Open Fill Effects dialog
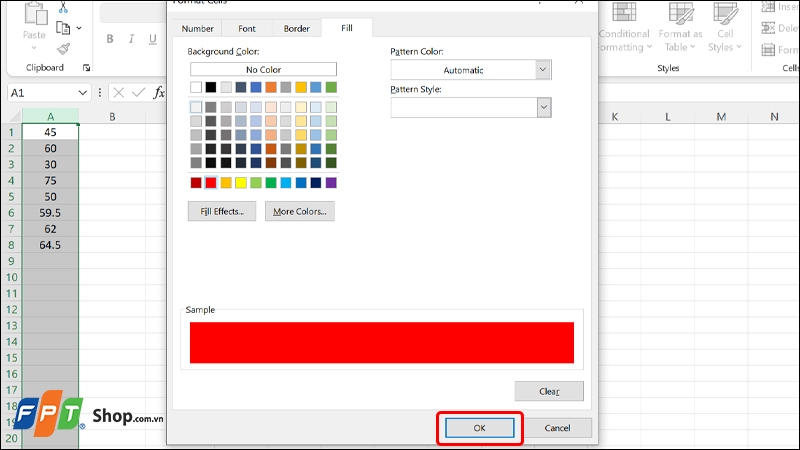This screenshot has width=800, height=450. (222, 211)
